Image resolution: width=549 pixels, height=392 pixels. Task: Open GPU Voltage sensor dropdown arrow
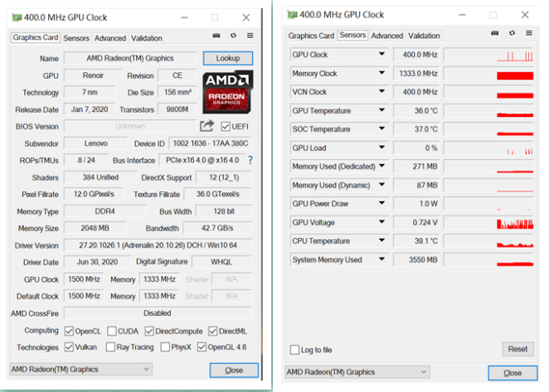381,222
